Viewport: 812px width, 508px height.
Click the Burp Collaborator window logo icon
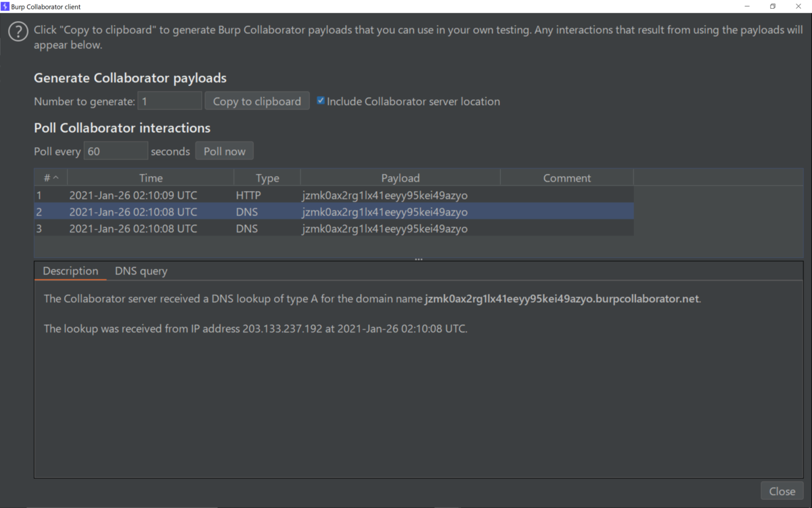pyautogui.click(x=5, y=6)
